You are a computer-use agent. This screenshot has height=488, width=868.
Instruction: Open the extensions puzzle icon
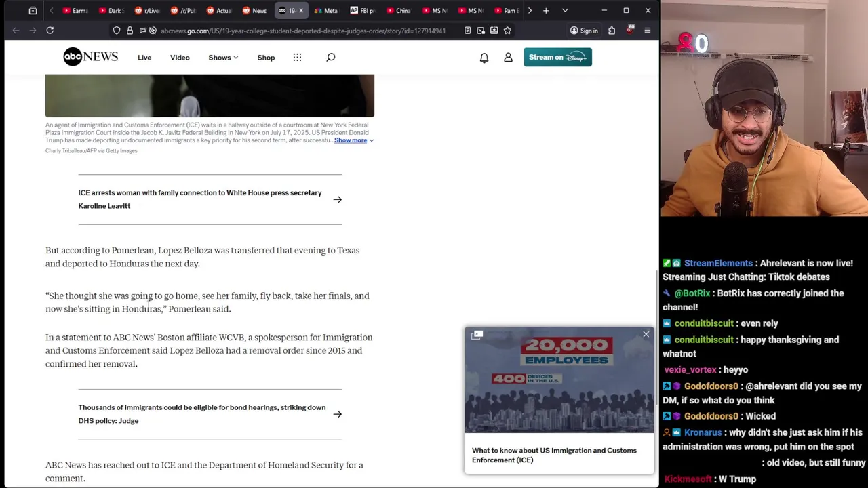tap(612, 30)
